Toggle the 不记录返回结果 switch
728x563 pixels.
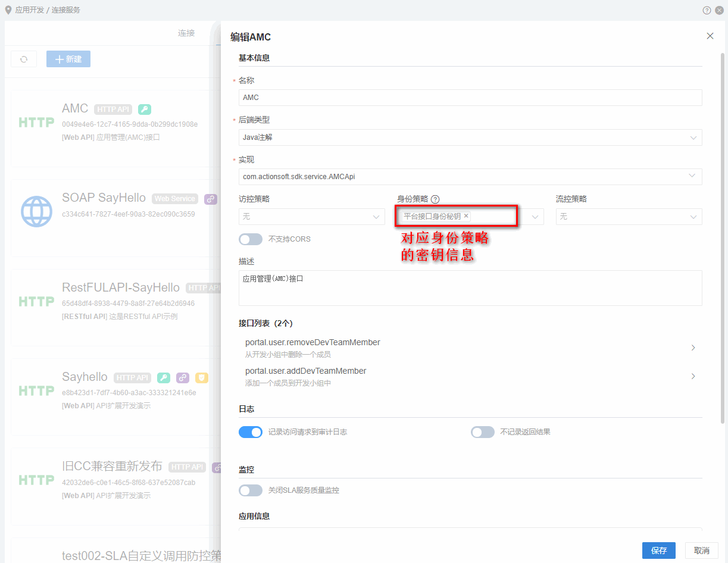pyautogui.click(x=483, y=432)
